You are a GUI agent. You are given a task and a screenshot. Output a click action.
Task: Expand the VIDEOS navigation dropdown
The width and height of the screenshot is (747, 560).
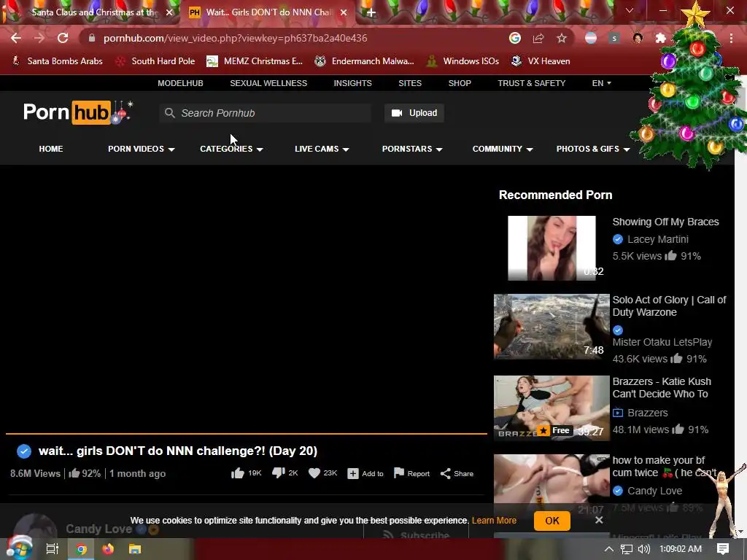(x=142, y=149)
